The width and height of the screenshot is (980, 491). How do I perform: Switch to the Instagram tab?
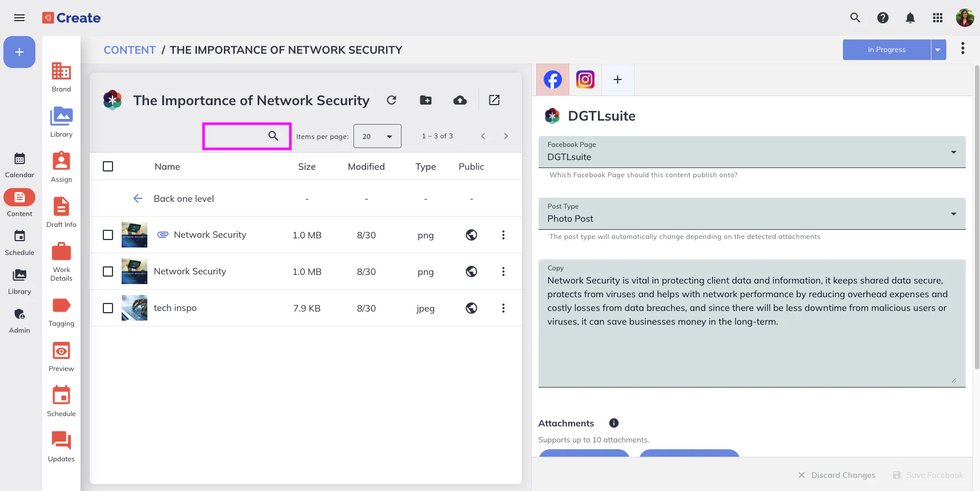(x=585, y=79)
